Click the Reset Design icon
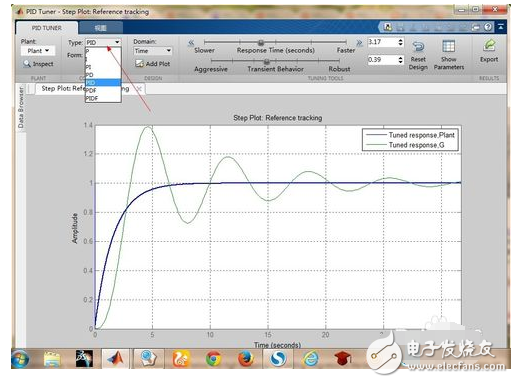Screen dimensions: 514x383 tap(418, 47)
